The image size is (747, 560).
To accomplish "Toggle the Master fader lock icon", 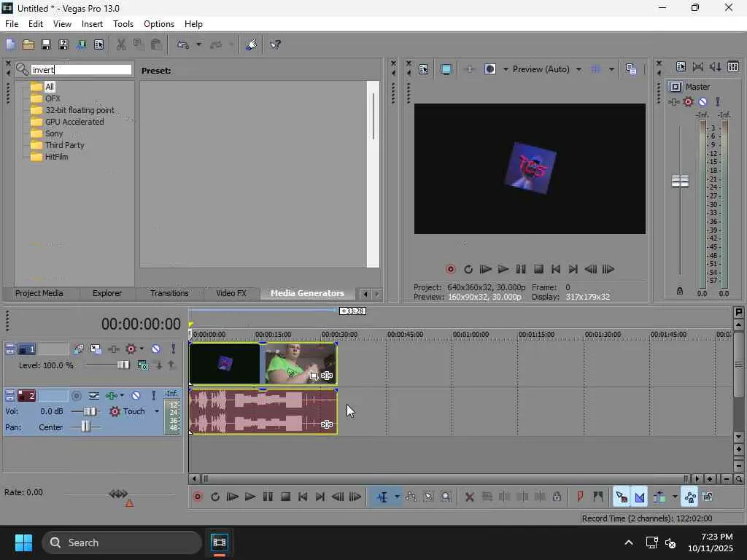I will 680,291.
